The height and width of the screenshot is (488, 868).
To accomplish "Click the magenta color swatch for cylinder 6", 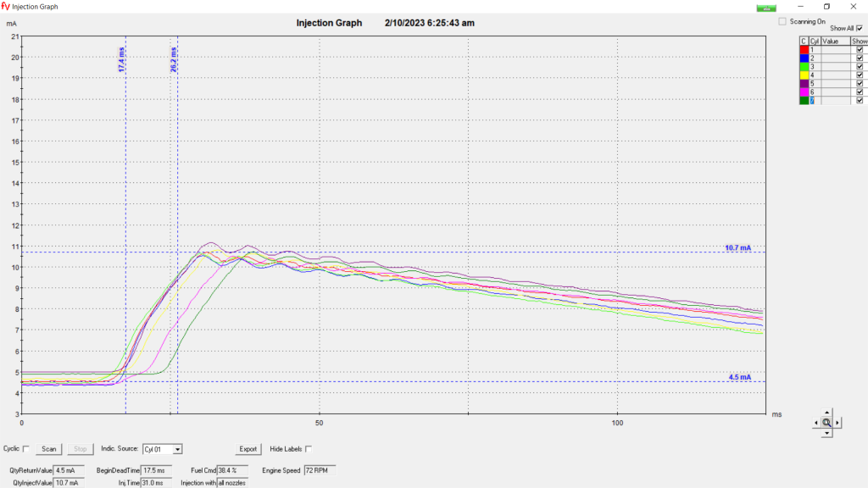I will coord(804,91).
